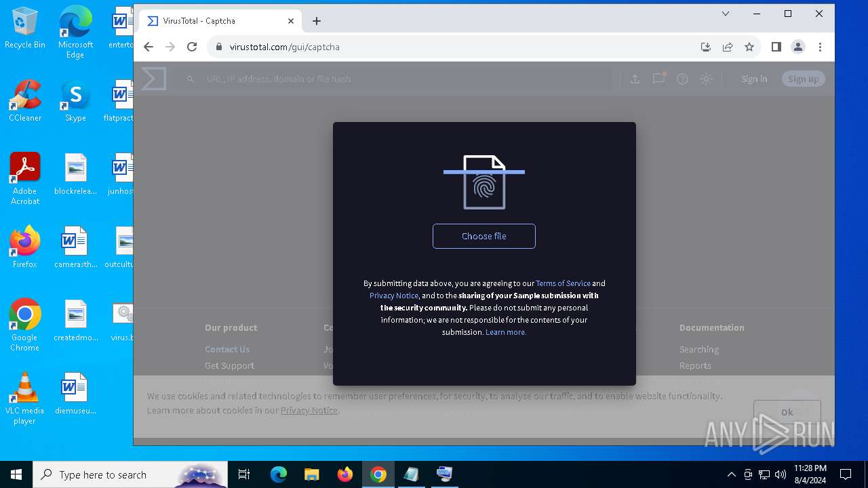The width and height of the screenshot is (868, 488).
Task: Open Edge from the taskbar
Action: click(x=279, y=474)
